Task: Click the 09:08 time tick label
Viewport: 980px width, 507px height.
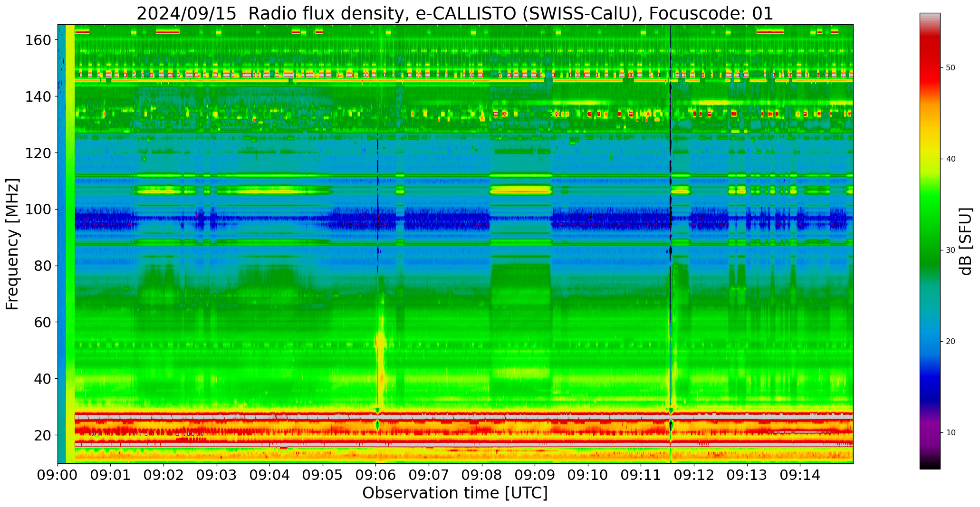Action: click(x=482, y=475)
